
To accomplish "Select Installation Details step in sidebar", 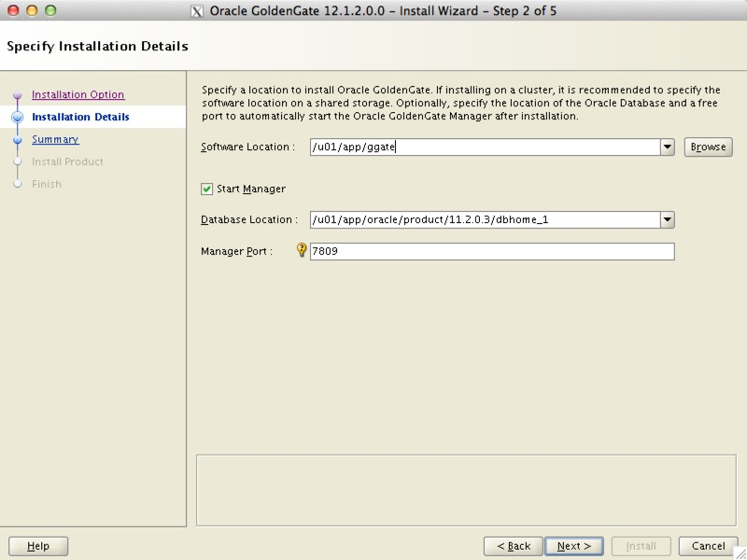I will (x=80, y=117).
